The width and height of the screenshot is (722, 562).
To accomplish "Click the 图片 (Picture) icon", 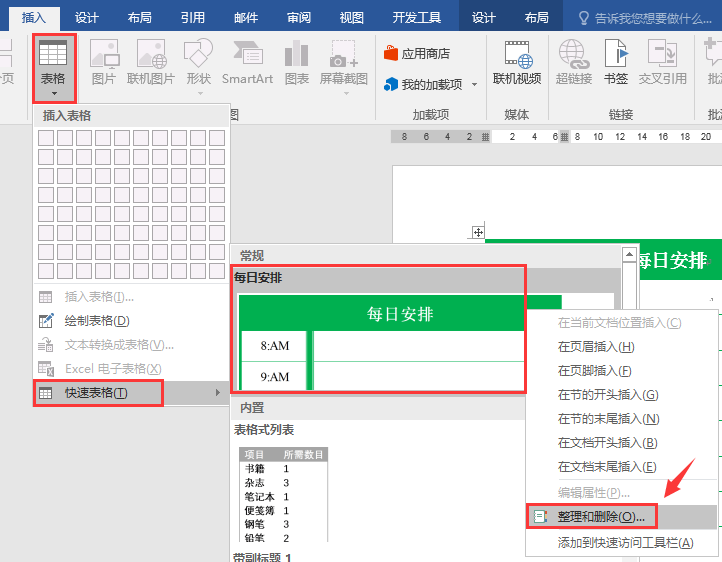I will tap(104, 62).
